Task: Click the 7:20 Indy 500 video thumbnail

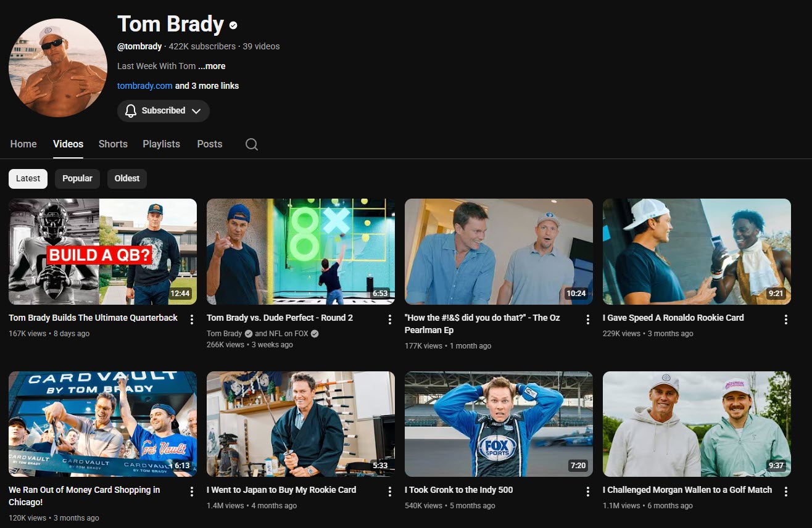Action: tap(499, 424)
